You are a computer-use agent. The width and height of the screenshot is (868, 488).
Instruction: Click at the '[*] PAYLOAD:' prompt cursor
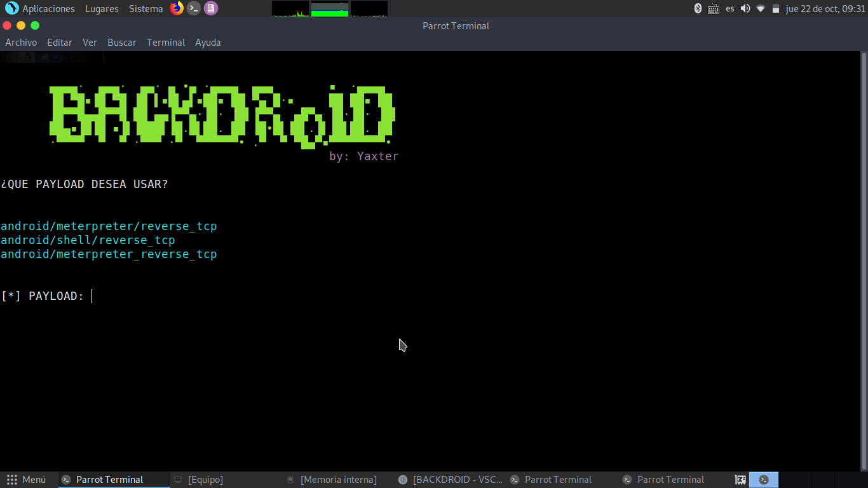[92, 296]
